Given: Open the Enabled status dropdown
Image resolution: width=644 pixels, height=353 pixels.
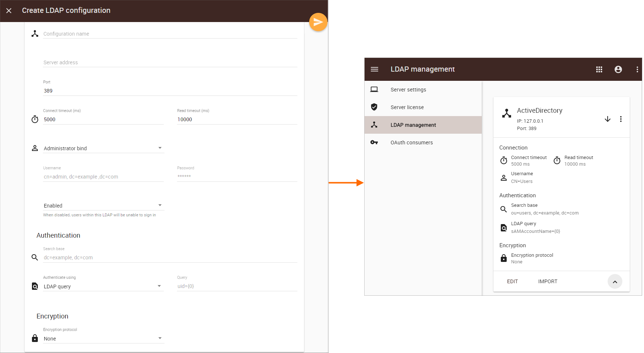Looking at the screenshot, I should (x=103, y=205).
